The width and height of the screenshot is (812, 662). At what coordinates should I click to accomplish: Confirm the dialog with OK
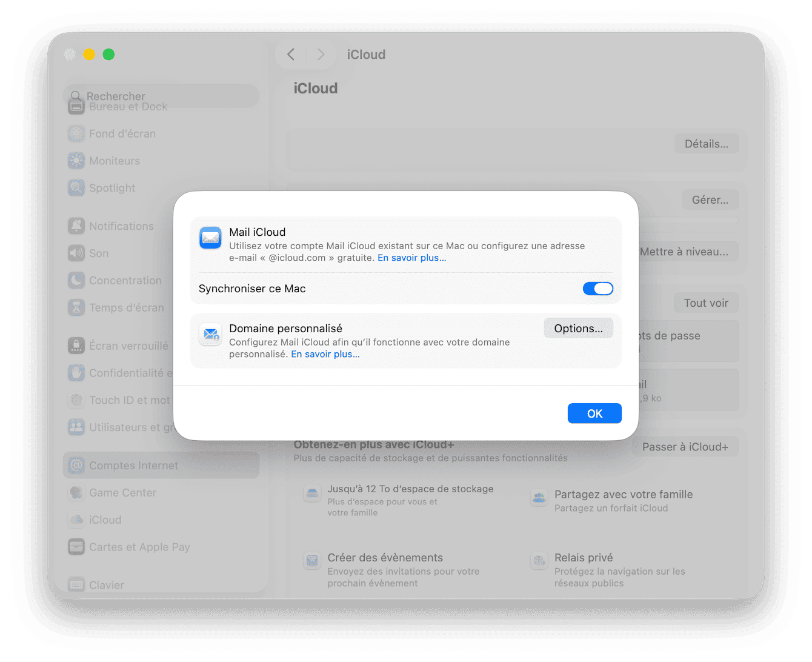[x=594, y=413]
